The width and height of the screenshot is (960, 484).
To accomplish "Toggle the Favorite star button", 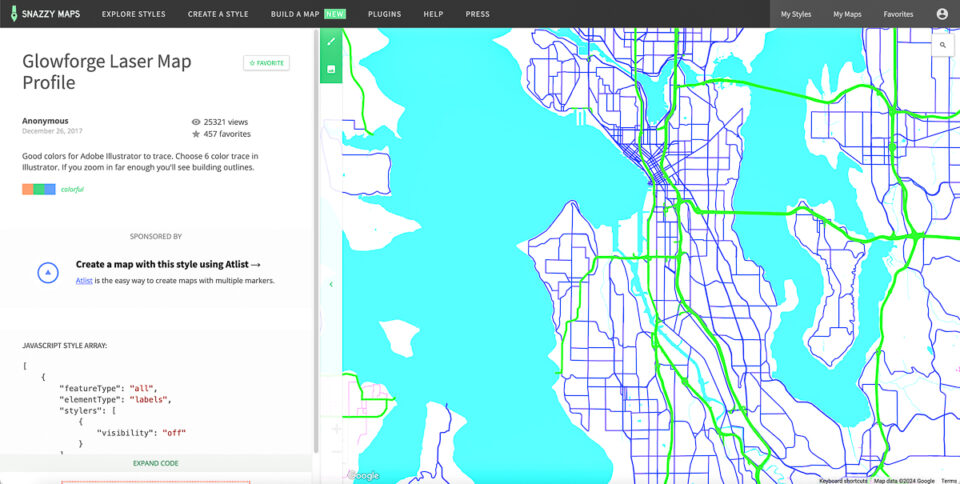I will 266,63.
